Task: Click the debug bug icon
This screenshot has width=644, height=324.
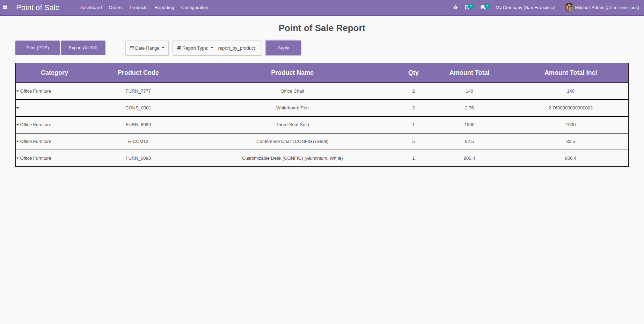Action: click(455, 7)
